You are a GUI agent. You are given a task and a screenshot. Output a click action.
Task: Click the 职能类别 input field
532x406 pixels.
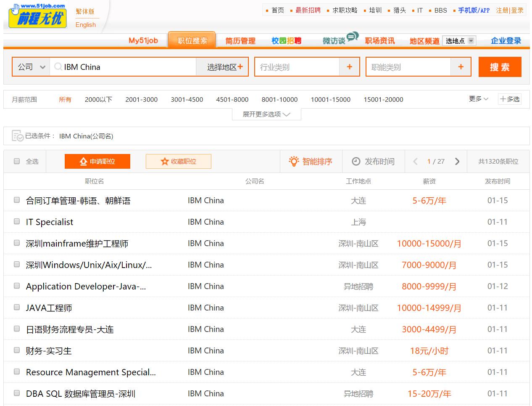coord(408,67)
